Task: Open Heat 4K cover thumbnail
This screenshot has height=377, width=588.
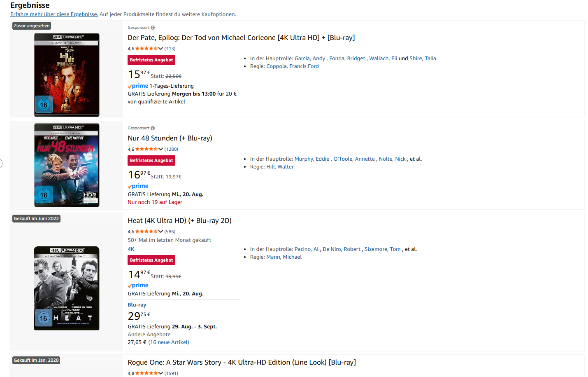Action: tap(67, 288)
